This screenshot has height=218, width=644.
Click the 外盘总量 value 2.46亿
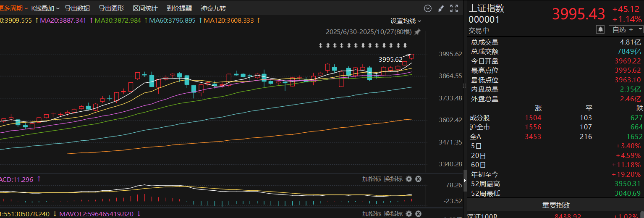(631, 99)
